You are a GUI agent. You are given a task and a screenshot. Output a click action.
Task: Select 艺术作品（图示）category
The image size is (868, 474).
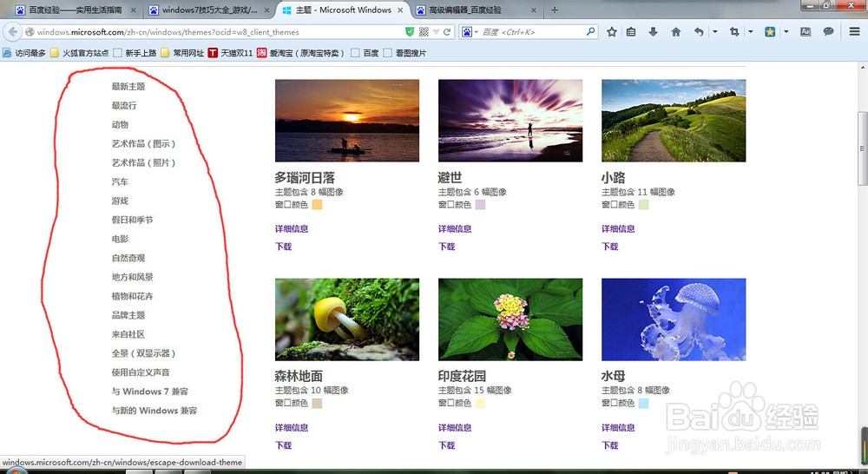click(144, 143)
